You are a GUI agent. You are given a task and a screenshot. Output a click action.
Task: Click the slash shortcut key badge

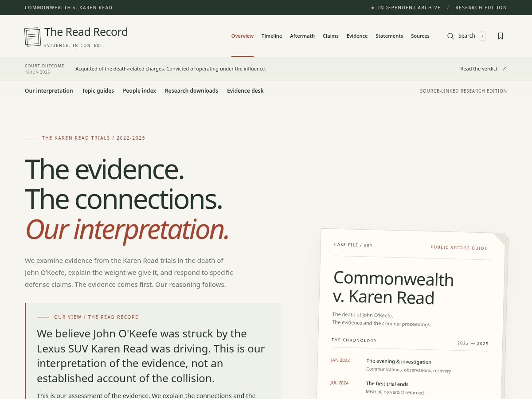tap(482, 36)
